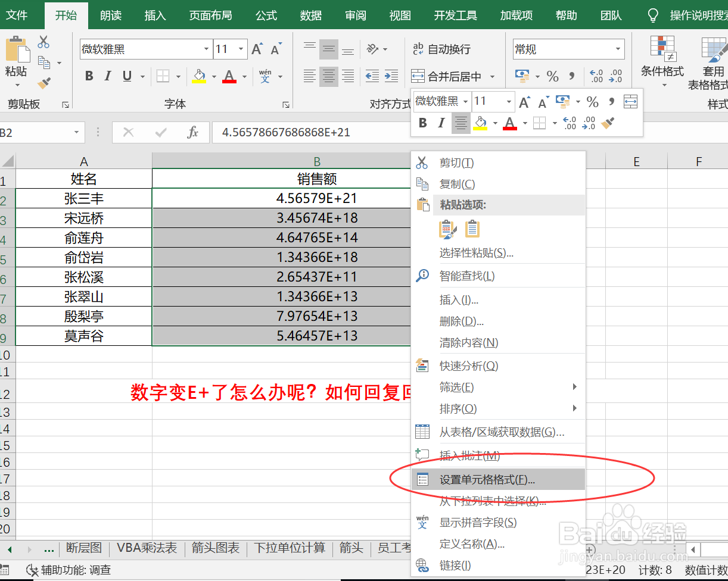This screenshot has height=581, width=728.
Task: Click the Cut scissors icon in ribbon
Action: coord(43,42)
